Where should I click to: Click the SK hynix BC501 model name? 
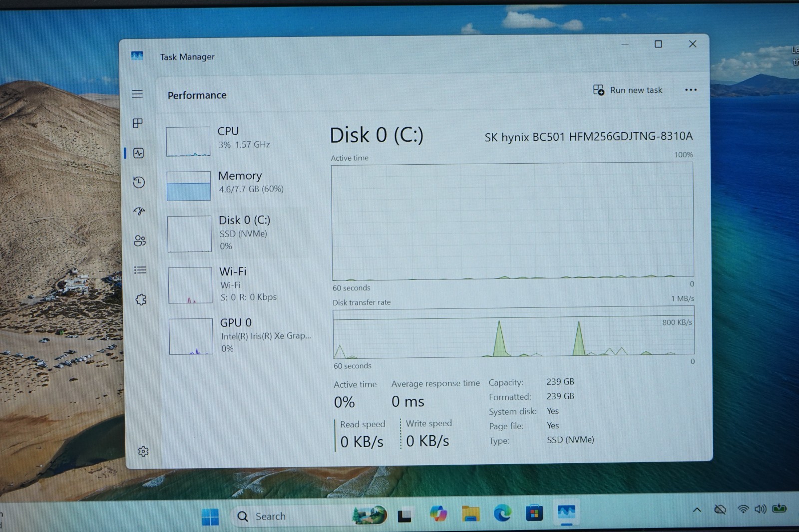click(x=589, y=136)
